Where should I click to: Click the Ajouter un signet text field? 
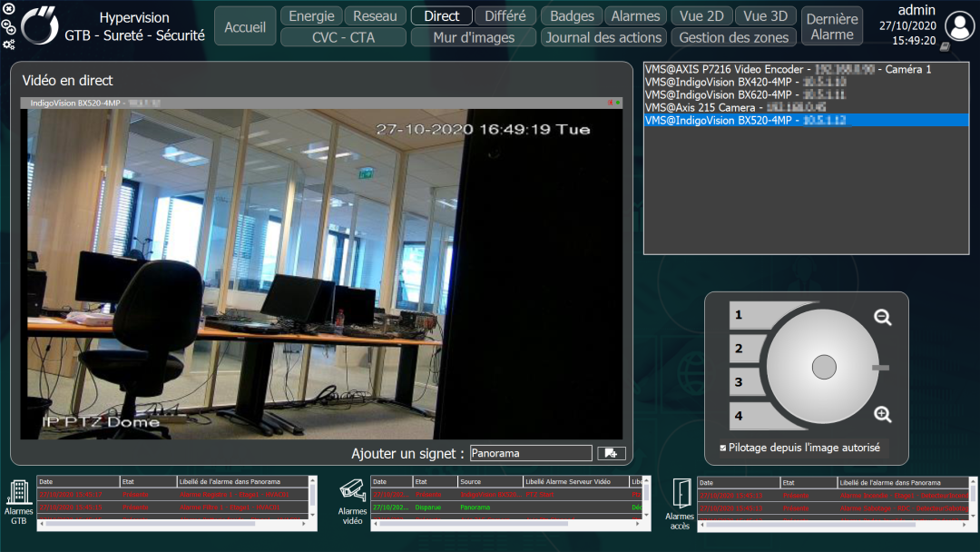click(531, 453)
